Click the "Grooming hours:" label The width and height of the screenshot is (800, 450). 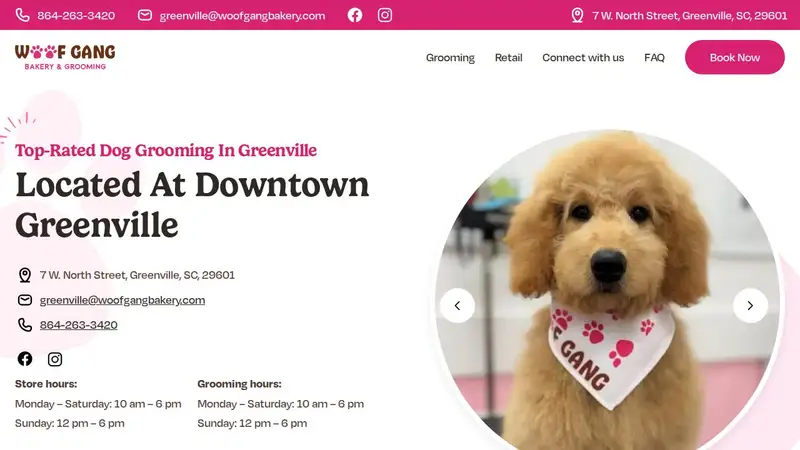[x=239, y=384]
